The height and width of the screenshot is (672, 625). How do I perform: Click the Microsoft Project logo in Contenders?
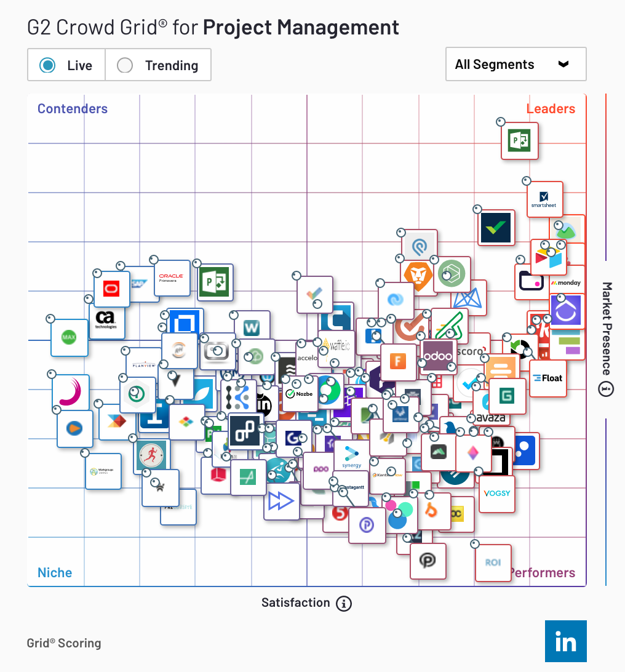(x=215, y=282)
